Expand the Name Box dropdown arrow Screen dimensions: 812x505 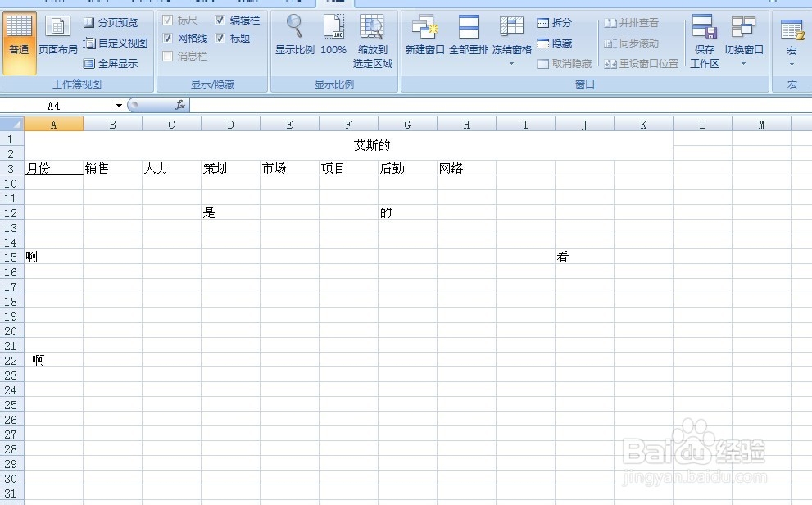(120, 105)
